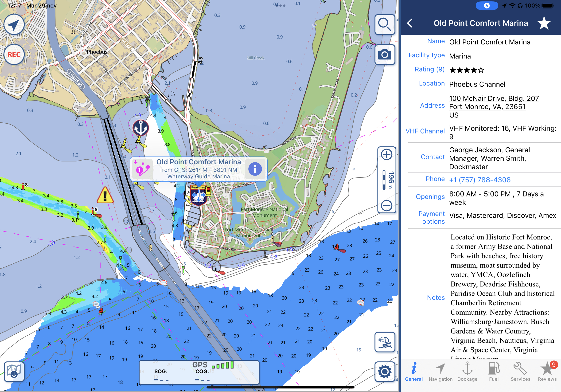Tap the Wi-Fi status icon

(x=512, y=6)
